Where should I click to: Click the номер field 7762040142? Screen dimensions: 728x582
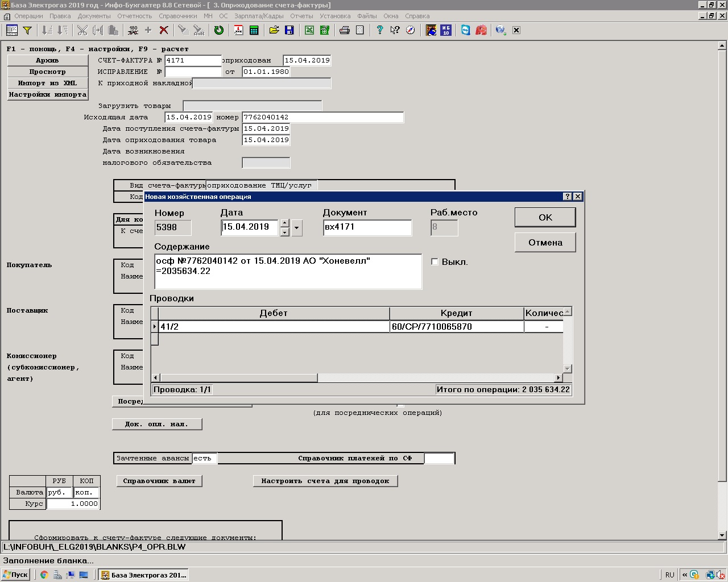[x=323, y=117]
